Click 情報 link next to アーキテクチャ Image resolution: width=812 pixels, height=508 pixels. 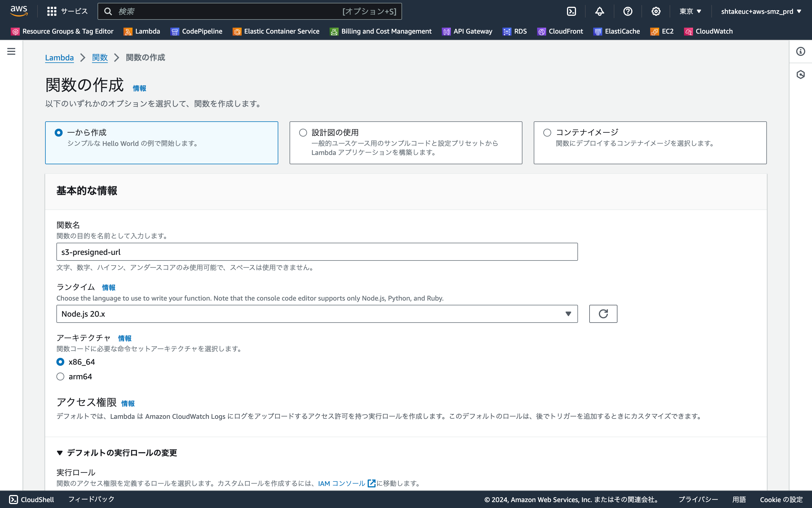click(x=125, y=338)
